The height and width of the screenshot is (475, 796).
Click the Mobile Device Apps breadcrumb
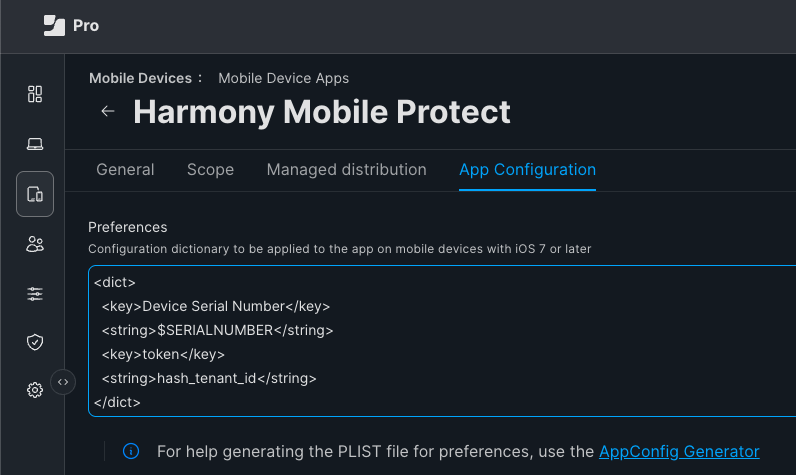tap(283, 78)
